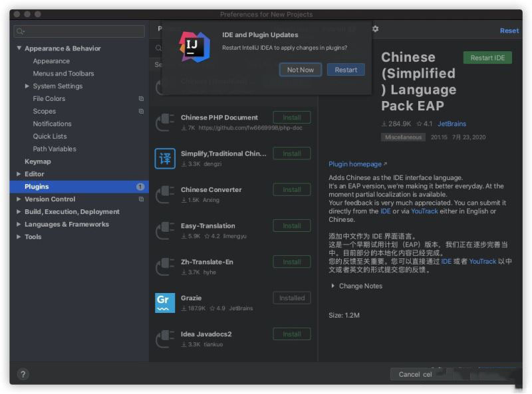Expand Build, Execution, Deployment arrow
532x394 pixels.
pos(19,211)
